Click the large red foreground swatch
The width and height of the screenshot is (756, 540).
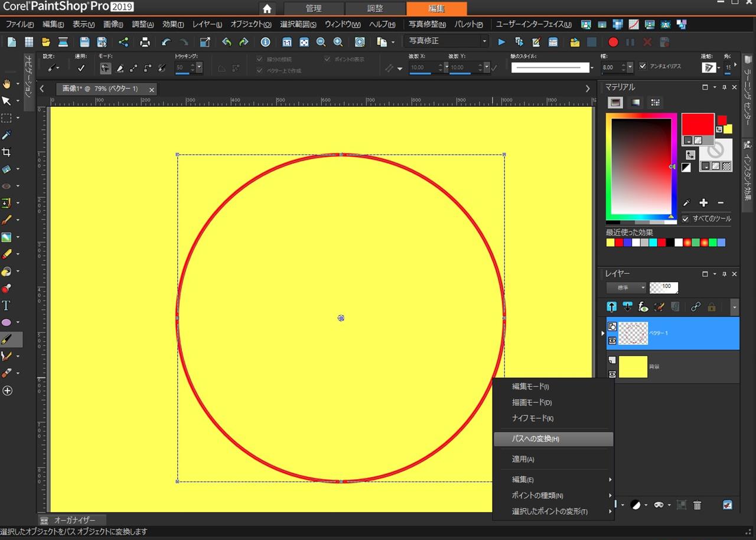[x=698, y=125]
